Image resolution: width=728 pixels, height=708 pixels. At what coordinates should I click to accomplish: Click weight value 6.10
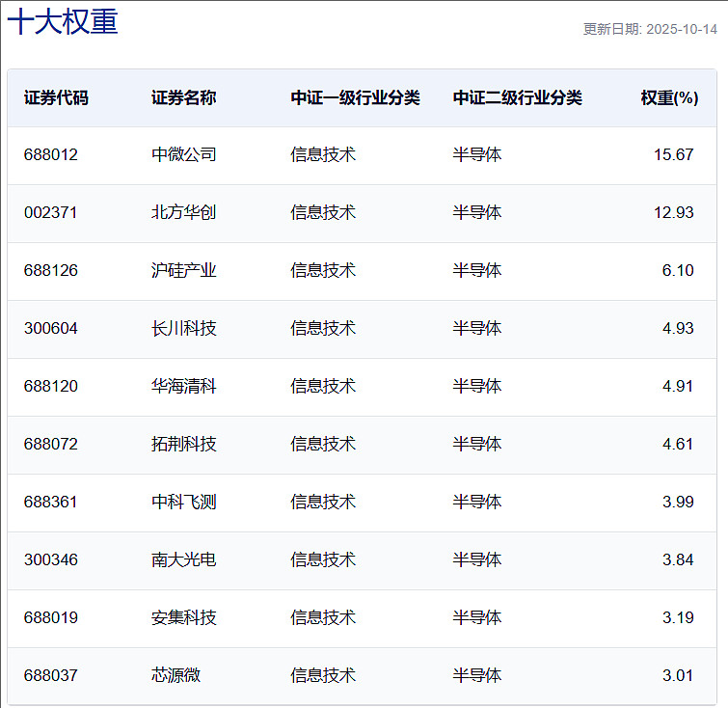tap(678, 270)
